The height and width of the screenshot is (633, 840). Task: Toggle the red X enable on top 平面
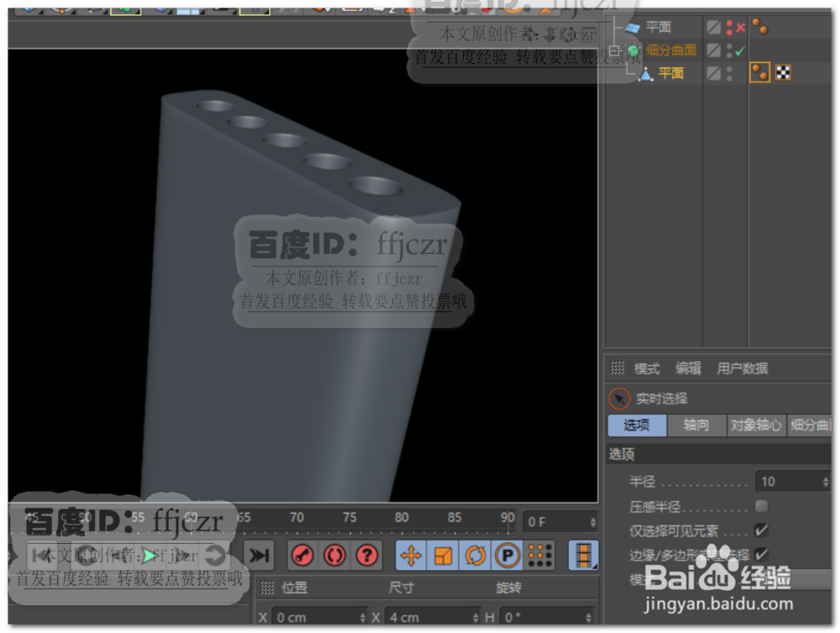click(x=741, y=28)
